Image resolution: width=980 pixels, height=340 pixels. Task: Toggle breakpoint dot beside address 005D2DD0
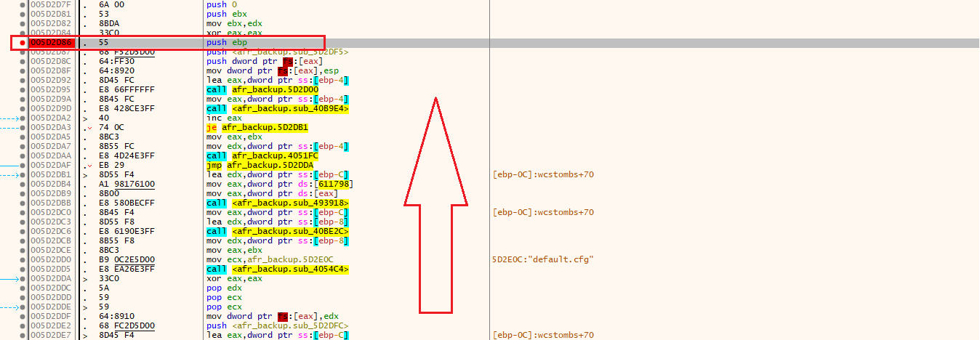click(23, 259)
